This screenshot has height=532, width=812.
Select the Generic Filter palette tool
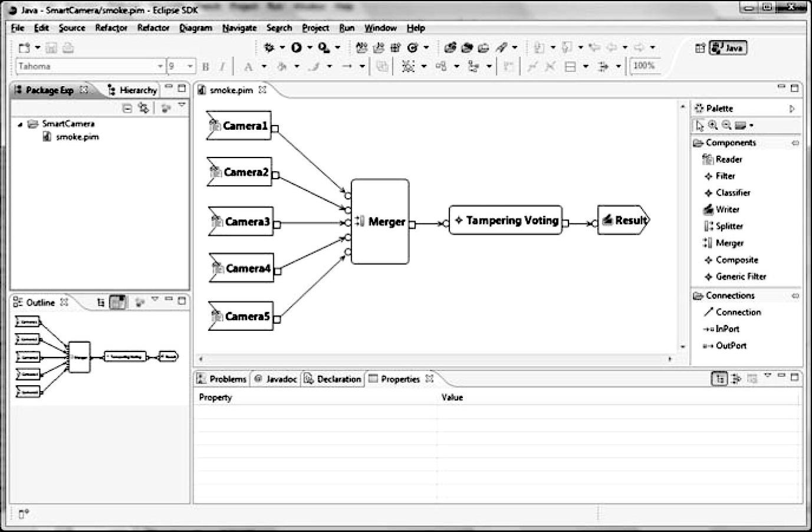coord(735,277)
